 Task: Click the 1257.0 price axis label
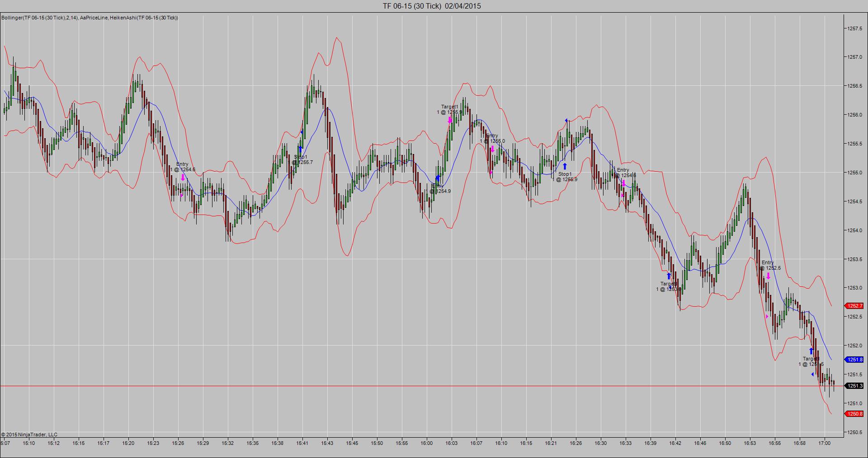(x=855, y=57)
